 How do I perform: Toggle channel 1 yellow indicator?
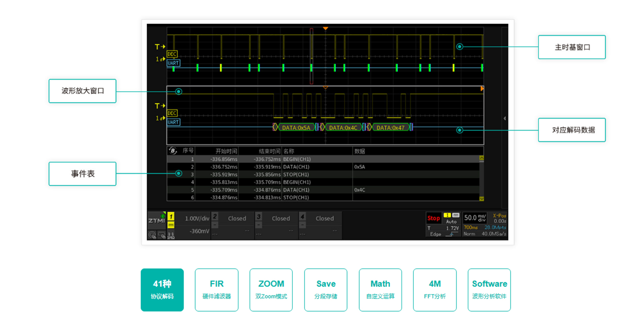pos(171,216)
